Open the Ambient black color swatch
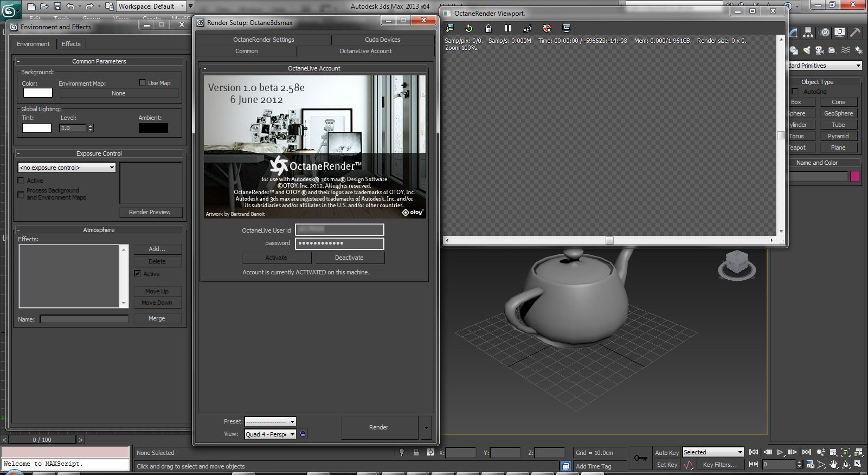The width and height of the screenshot is (868, 475). (153, 128)
